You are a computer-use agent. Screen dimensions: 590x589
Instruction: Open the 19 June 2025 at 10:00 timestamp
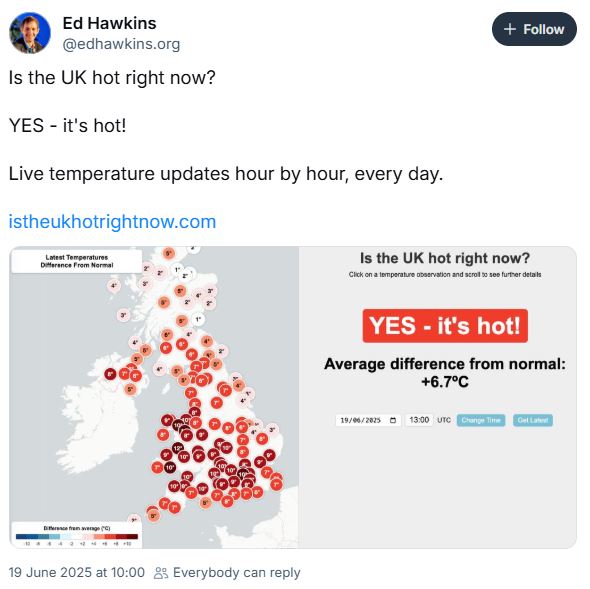coord(76,573)
